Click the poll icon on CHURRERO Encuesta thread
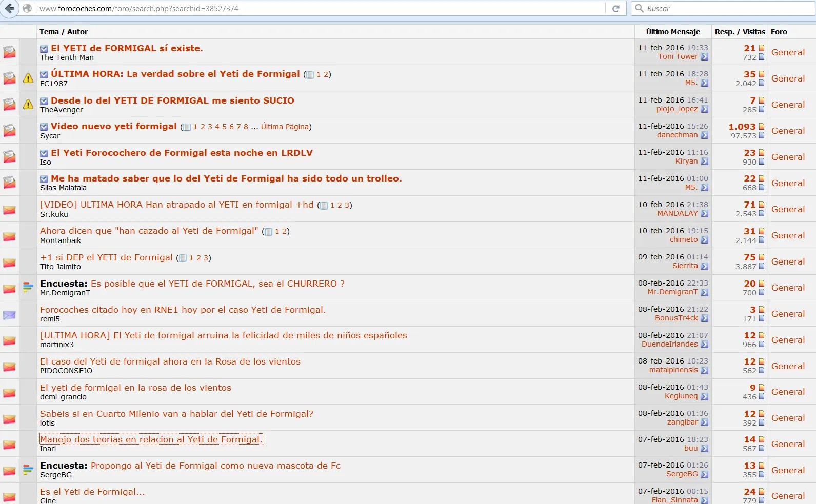 [28, 287]
